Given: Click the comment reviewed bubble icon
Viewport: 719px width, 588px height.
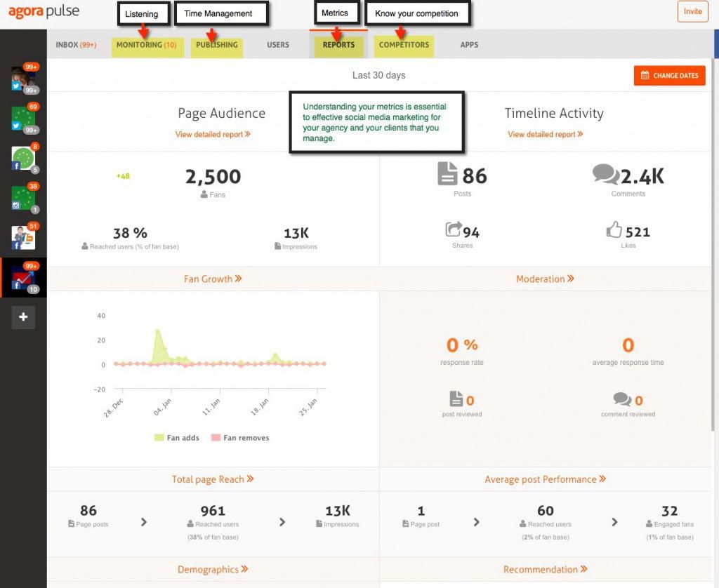Looking at the screenshot, I should point(622,399).
